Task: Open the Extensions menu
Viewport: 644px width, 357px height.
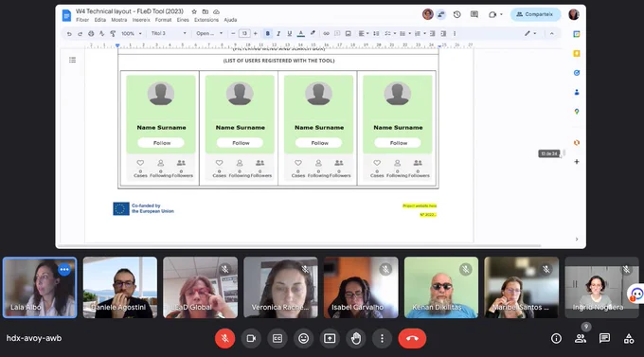Action: point(206,20)
